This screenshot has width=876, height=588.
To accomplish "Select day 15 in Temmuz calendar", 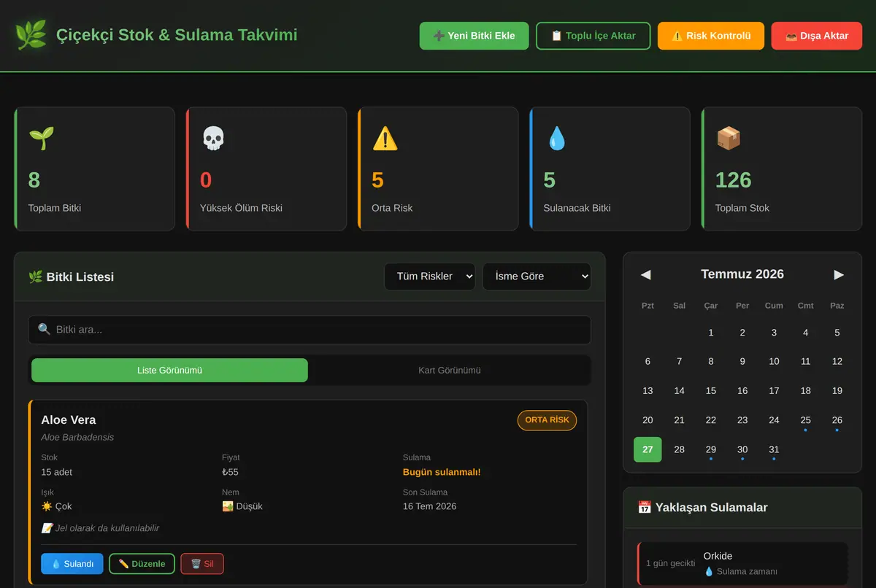I will (x=711, y=391).
